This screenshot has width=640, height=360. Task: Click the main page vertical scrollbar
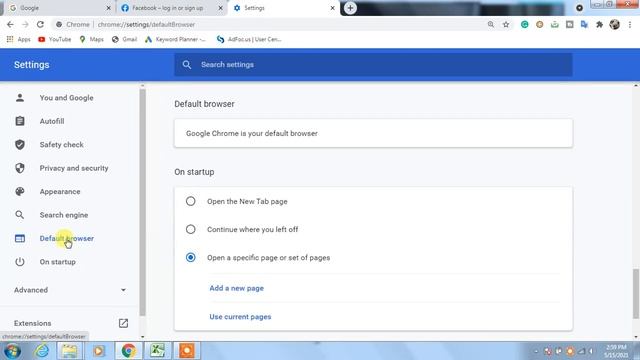(636, 294)
